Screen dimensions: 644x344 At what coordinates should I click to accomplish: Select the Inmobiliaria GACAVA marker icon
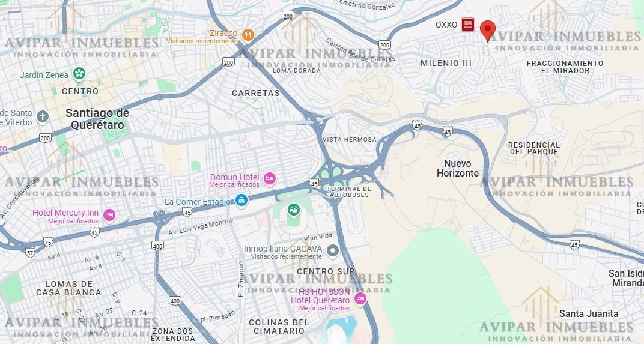coord(332,250)
